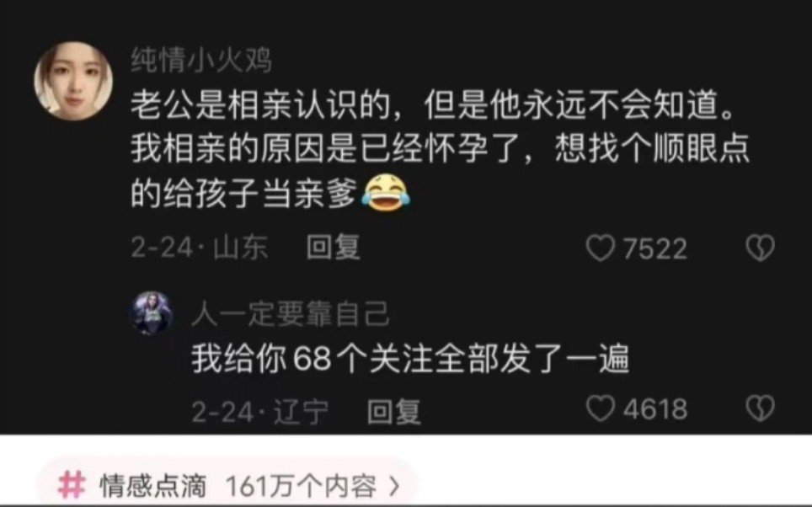Open the 情感点滴 topic tag text

[x=152, y=486]
